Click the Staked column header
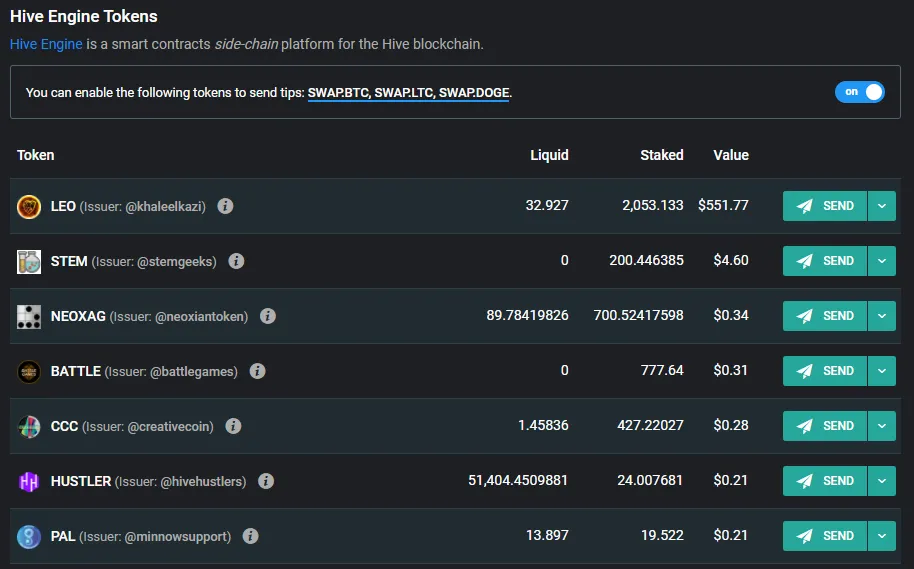 [x=662, y=155]
